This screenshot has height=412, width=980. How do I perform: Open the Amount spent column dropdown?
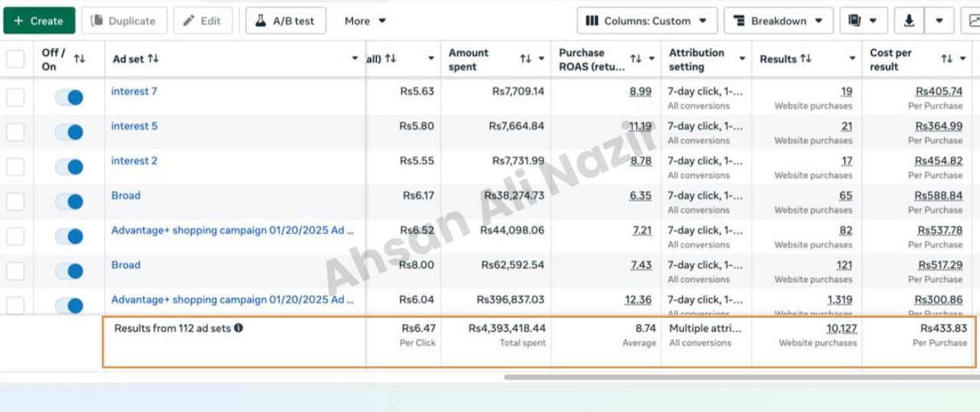(541, 59)
